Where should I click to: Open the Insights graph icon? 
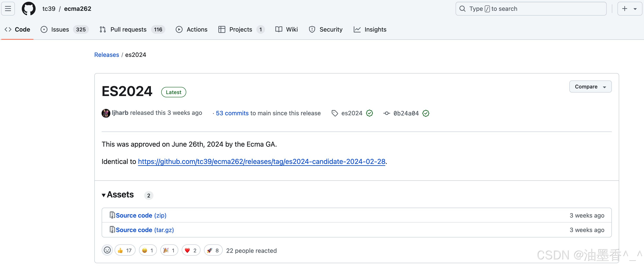(357, 29)
